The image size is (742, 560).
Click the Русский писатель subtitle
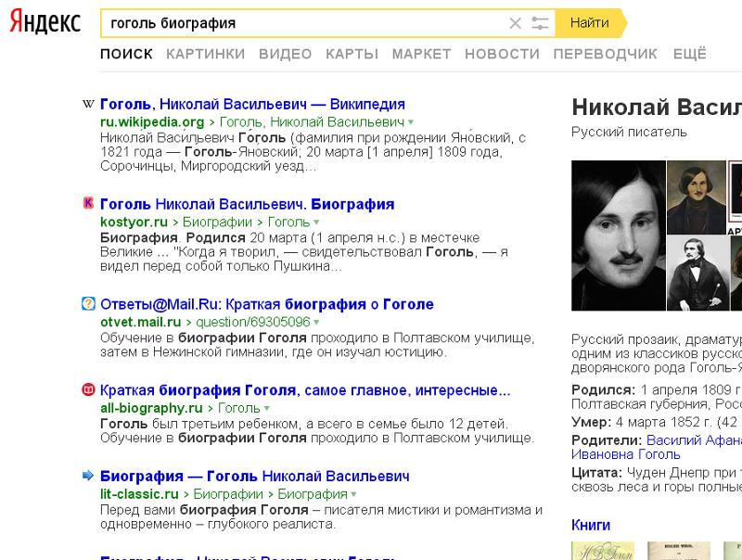(629, 132)
